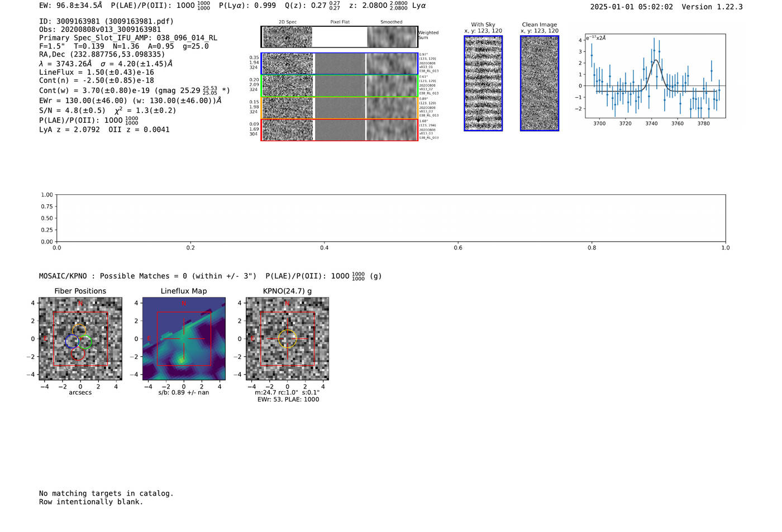Click the 'With Sky' image cutout

(483, 83)
